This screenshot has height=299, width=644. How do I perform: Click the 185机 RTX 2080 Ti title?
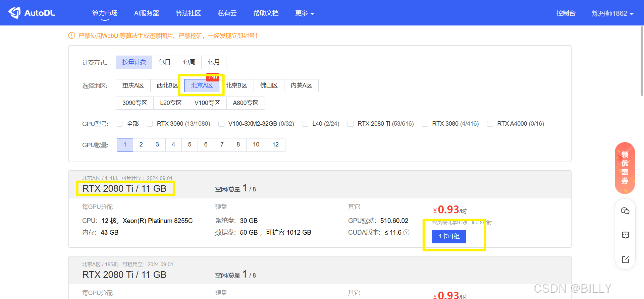(124, 275)
